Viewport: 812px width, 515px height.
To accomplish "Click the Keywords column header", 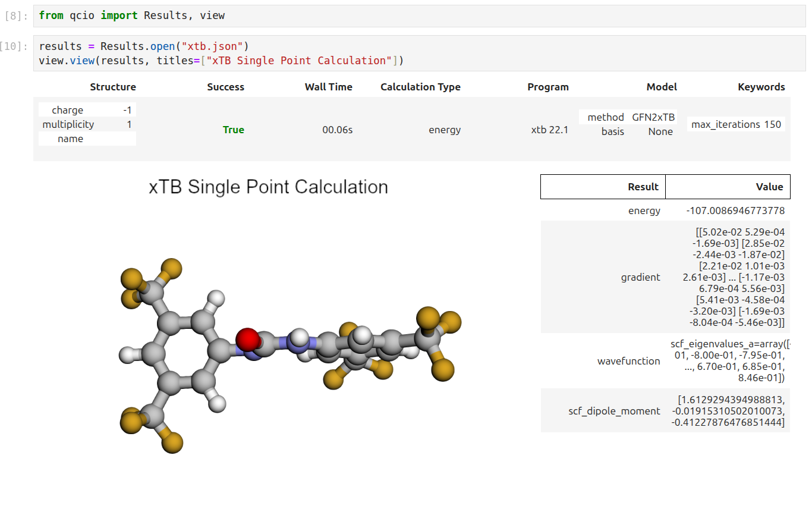I will (x=761, y=87).
